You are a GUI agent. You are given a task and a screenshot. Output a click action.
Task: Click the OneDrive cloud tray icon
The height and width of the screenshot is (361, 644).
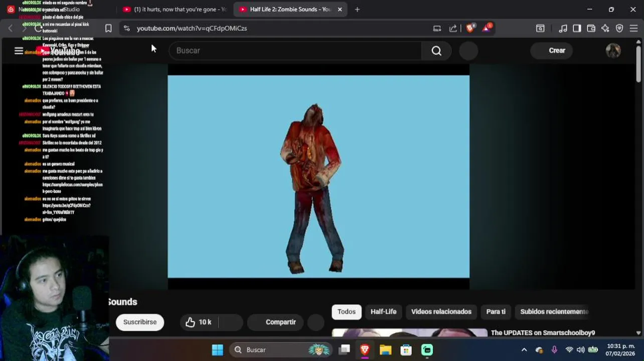539,350
